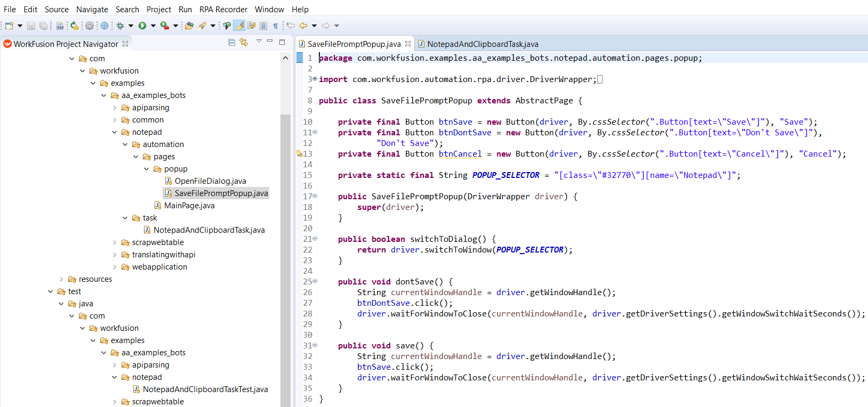Viewport: 868px width, 407px height.
Task: Open the New wizard dropdown arrow
Action: [20, 26]
